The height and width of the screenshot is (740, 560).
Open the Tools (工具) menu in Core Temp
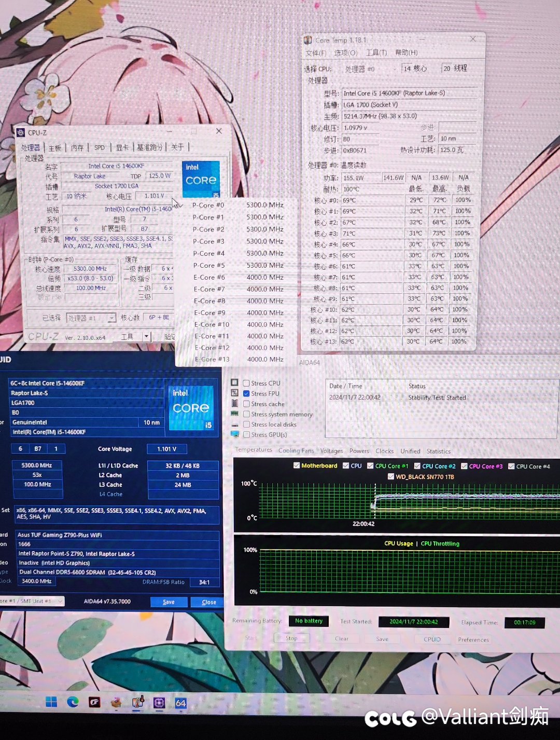[x=376, y=53]
